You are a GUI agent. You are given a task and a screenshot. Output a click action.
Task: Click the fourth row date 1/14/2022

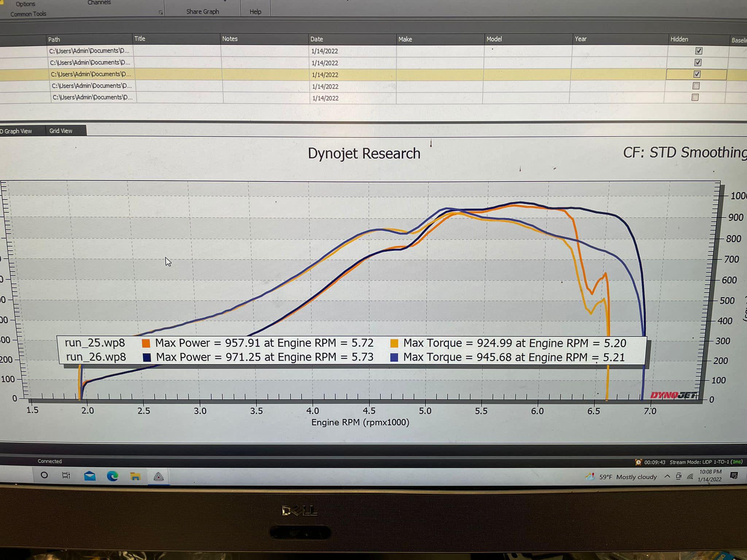[x=325, y=86]
